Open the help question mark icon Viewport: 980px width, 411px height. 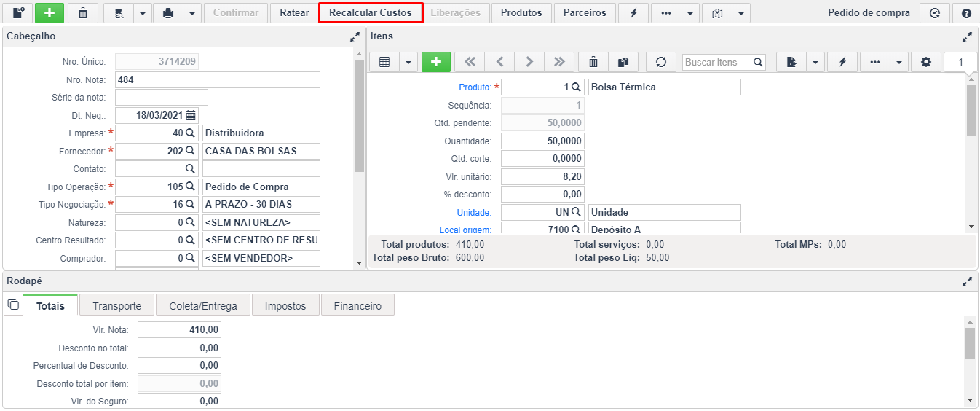[966, 13]
